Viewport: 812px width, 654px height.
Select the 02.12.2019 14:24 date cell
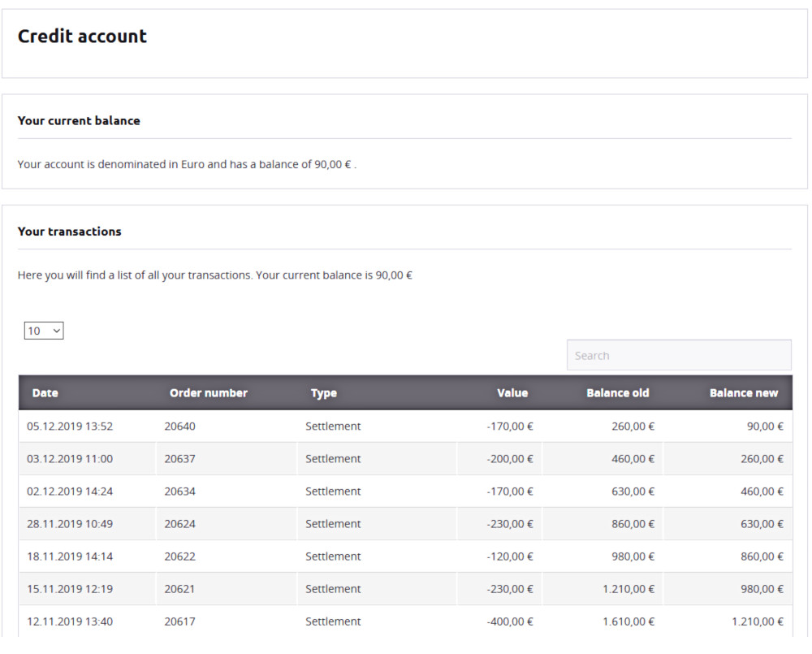click(70, 492)
